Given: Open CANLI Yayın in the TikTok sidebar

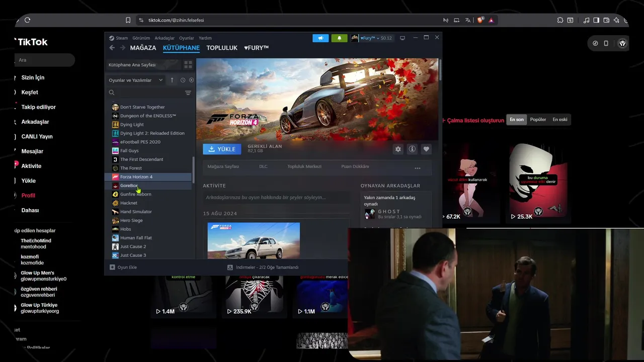Looking at the screenshot, I should (x=37, y=137).
